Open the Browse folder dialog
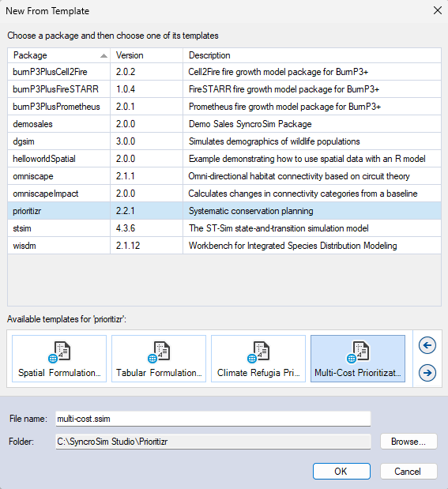The width and height of the screenshot is (448, 489). click(x=408, y=442)
